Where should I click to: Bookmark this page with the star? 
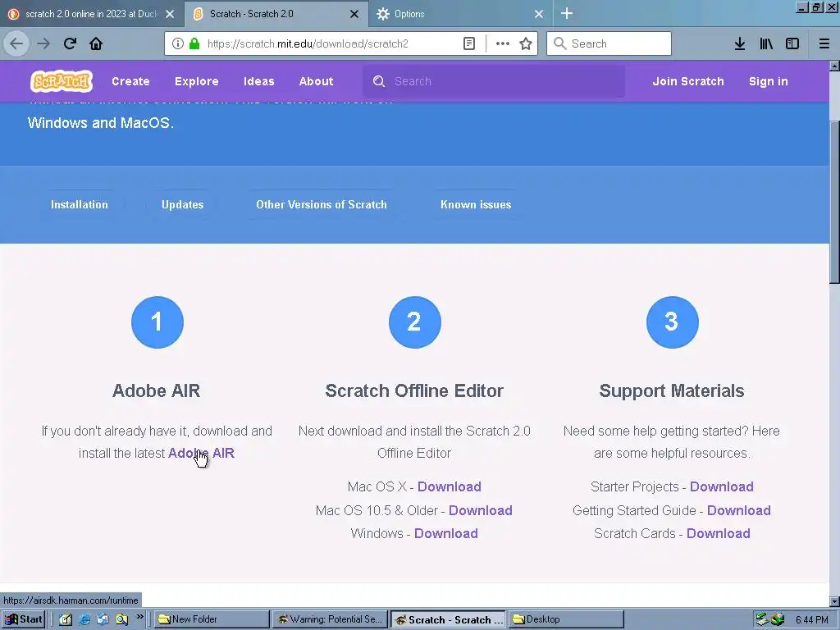pos(526,43)
